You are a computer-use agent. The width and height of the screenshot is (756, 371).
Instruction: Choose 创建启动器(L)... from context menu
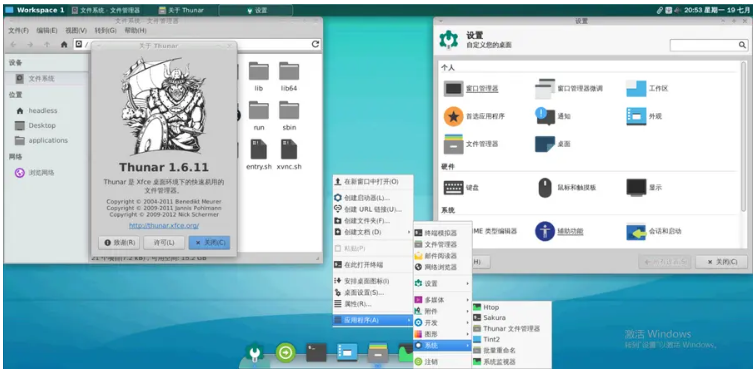(373, 198)
